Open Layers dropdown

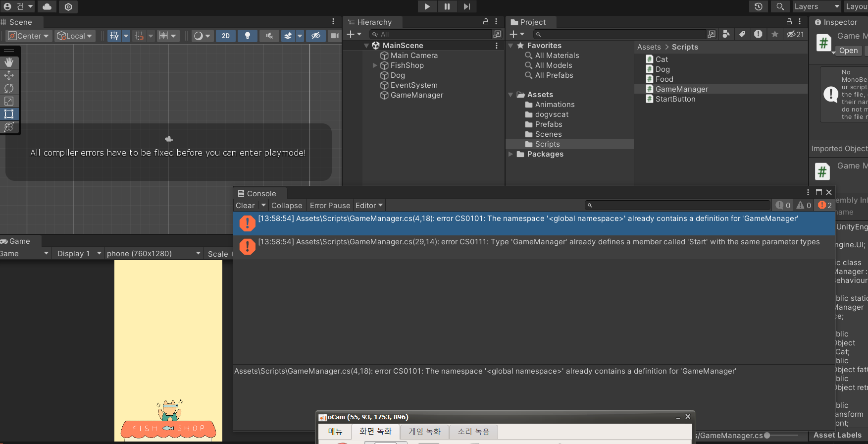[x=817, y=6]
